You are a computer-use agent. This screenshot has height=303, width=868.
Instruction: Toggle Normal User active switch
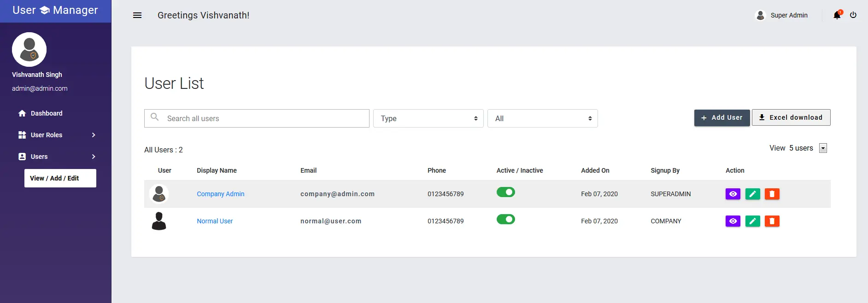505,219
